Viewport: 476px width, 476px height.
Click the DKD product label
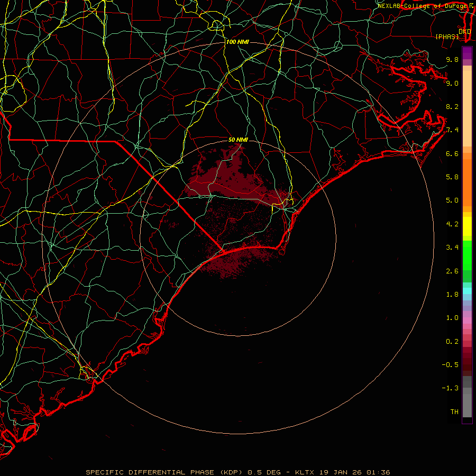tap(465, 31)
